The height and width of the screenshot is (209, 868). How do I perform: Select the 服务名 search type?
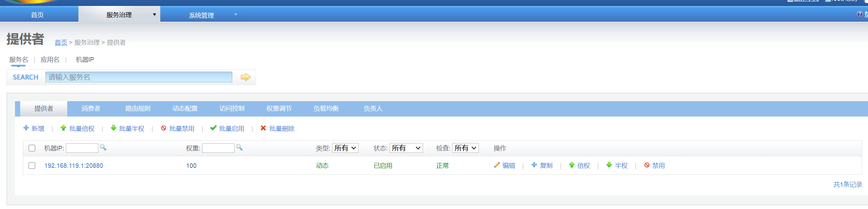click(19, 60)
